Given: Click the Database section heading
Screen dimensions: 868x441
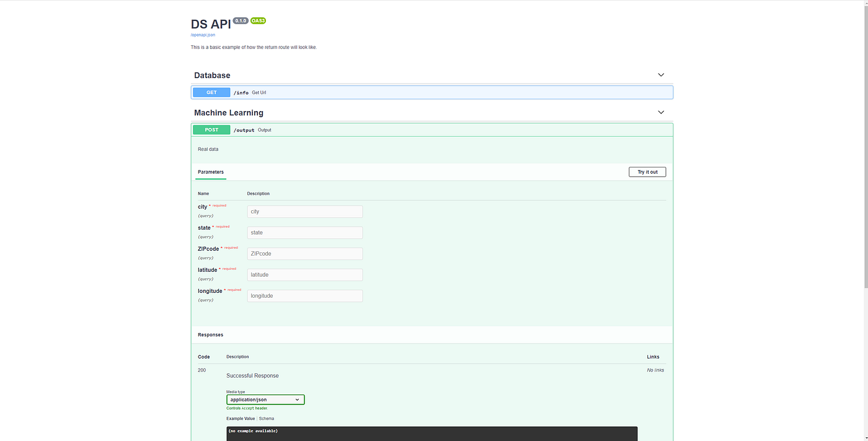Looking at the screenshot, I should tap(212, 75).
